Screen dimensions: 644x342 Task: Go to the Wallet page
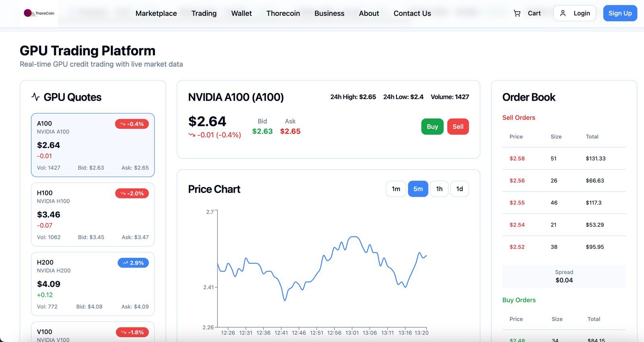click(x=242, y=13)
